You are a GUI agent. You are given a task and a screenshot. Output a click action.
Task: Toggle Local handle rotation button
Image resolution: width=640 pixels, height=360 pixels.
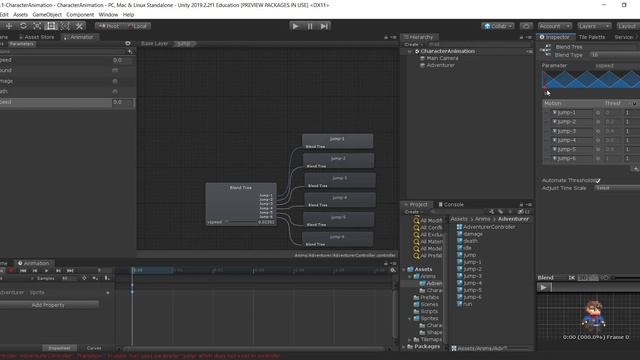click(137, 26)
